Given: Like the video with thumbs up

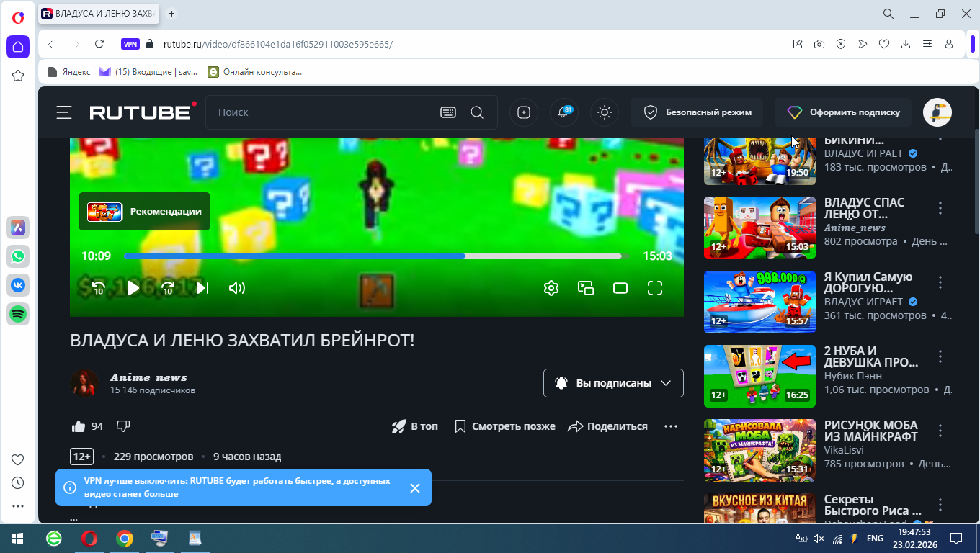Looking at the screenshot, I should point(79,426).
